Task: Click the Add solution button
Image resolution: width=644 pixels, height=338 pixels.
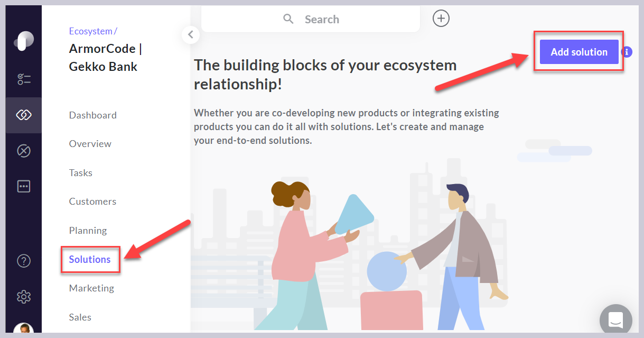Action: tap(579, 52)
